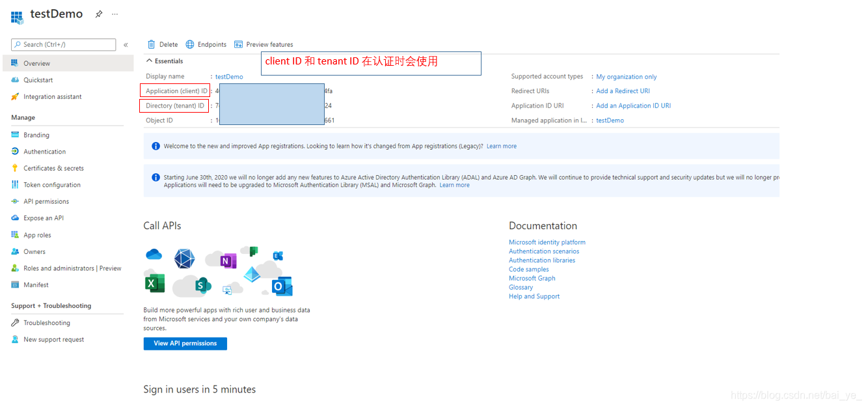Open Microsoft identity platform documentation
Screen dimensions: 868x407
point(547,242)
